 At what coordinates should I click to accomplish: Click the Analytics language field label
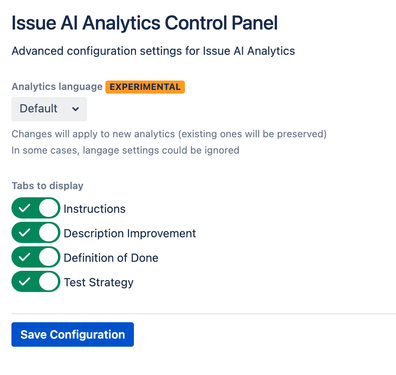coord(57,87)
